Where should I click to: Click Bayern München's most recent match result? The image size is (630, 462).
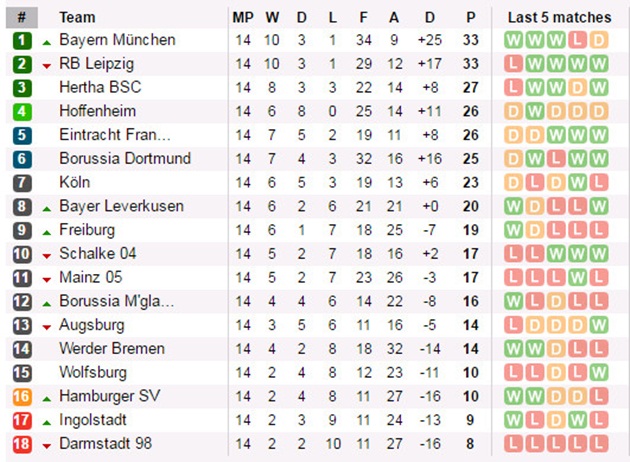pos(599,40)
